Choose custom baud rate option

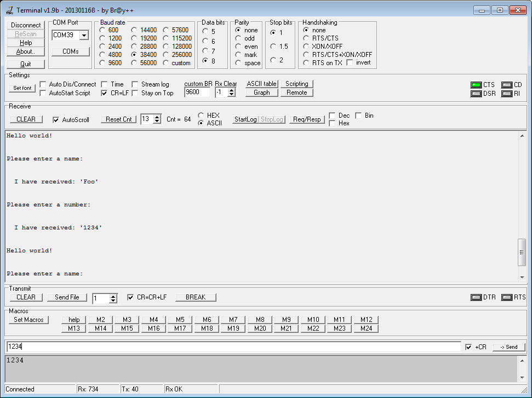[x=165, y=63]
